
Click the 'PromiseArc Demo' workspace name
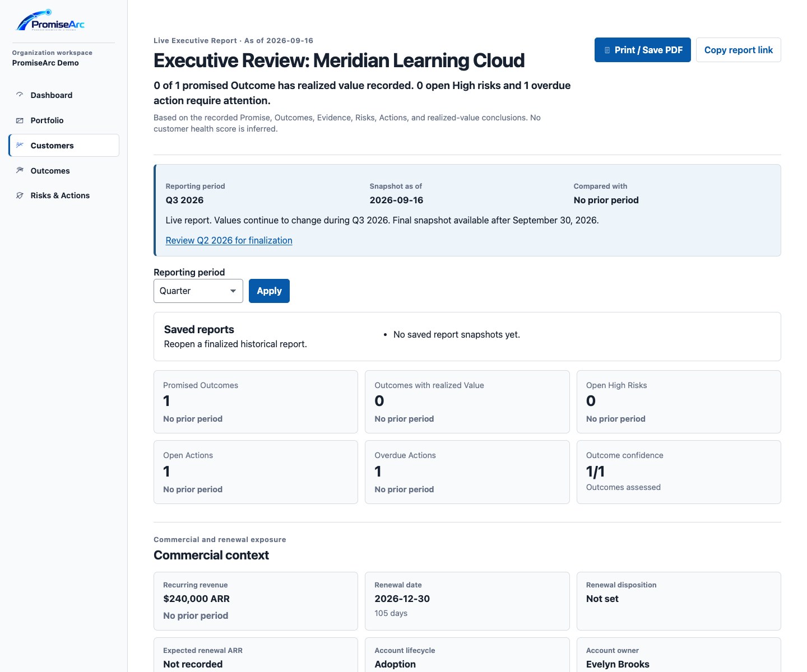coord(45,63)
